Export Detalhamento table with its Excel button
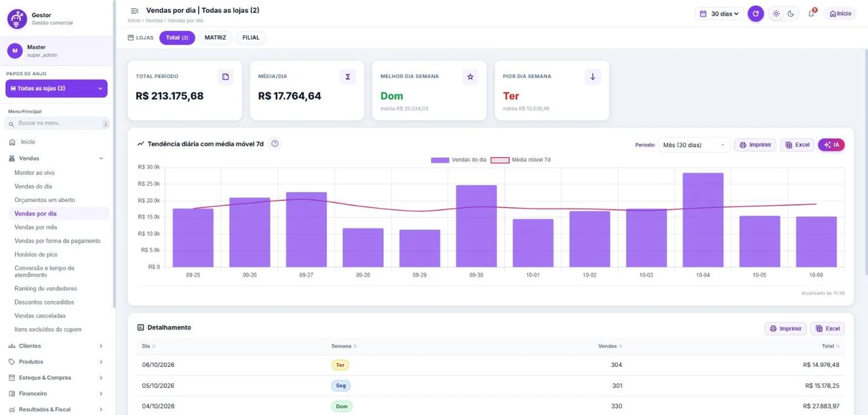868x415 pixels. (x=827, y=328)
